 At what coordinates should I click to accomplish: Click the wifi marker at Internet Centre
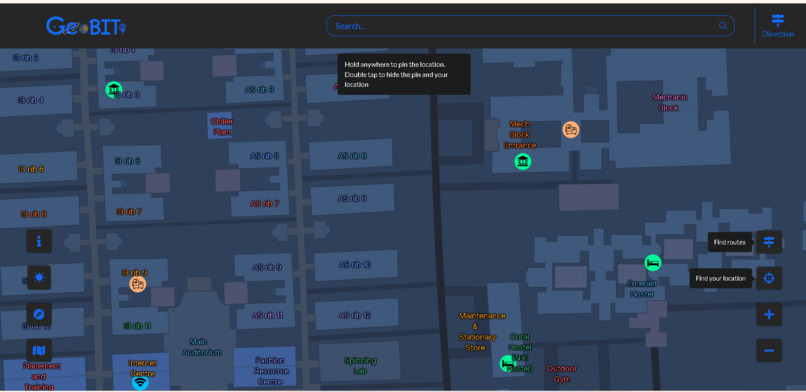click(x=140, y=383)
